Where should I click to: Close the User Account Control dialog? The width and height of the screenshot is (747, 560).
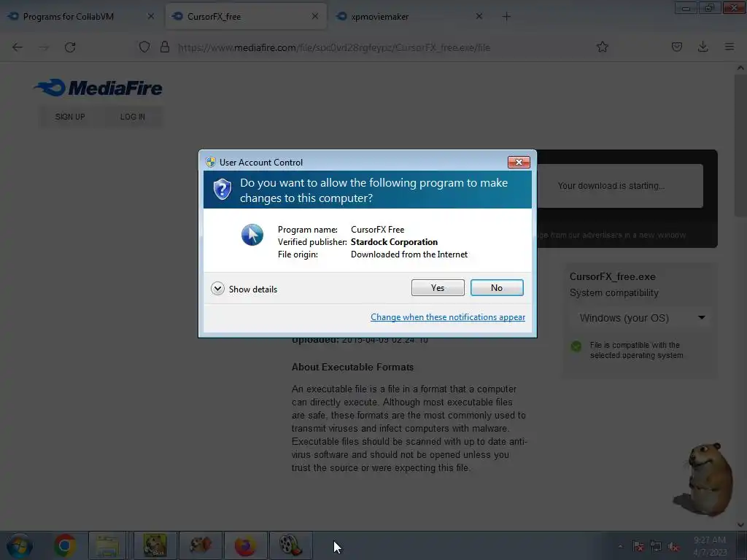coord(519,163)
